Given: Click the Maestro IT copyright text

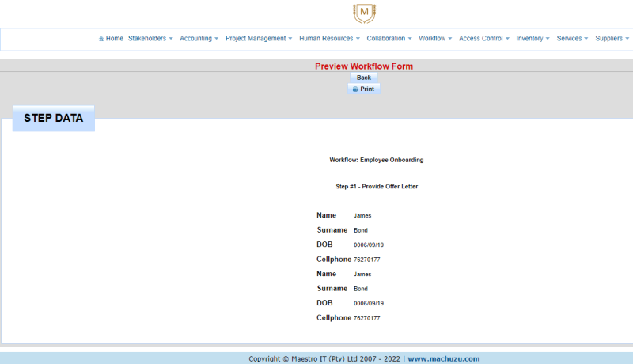Looking at the screenshot, I should (324, 358).
